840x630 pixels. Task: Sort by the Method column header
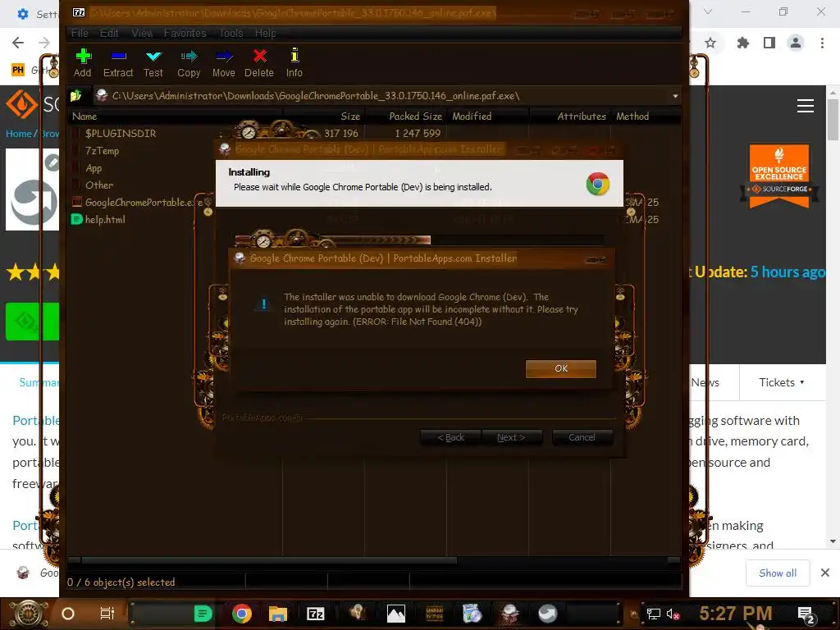point(646,116)
